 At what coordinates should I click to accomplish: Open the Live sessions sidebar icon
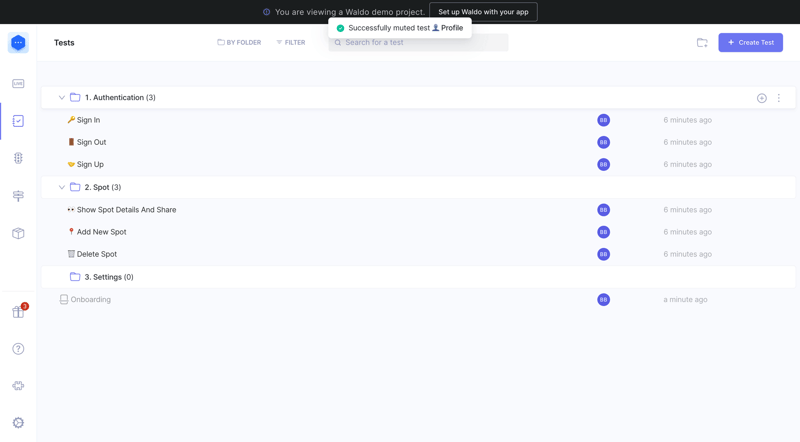tap(18, 83)
